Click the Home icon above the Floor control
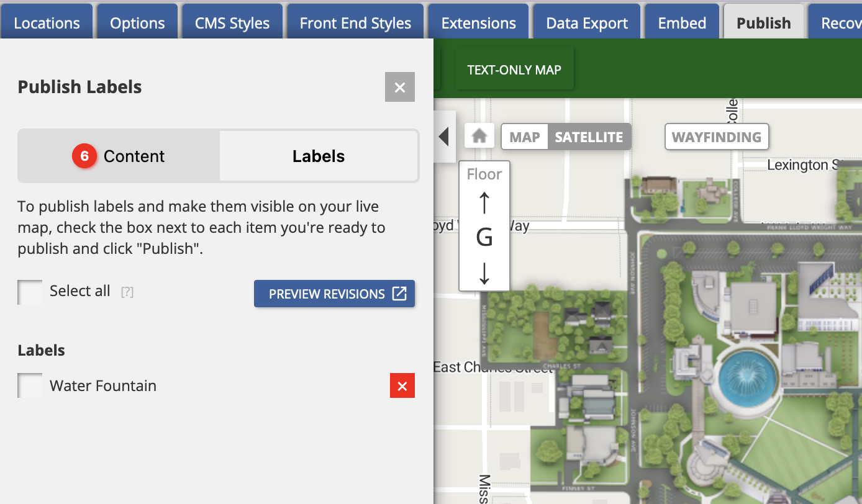 479,136
